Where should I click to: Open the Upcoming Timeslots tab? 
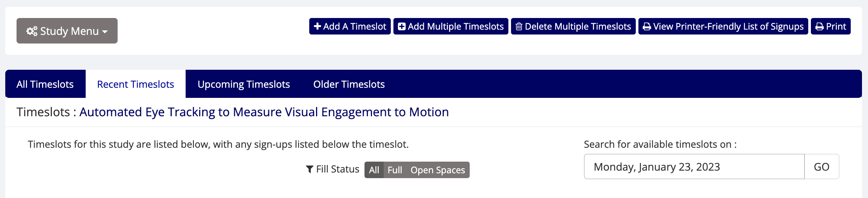[243, 84]
